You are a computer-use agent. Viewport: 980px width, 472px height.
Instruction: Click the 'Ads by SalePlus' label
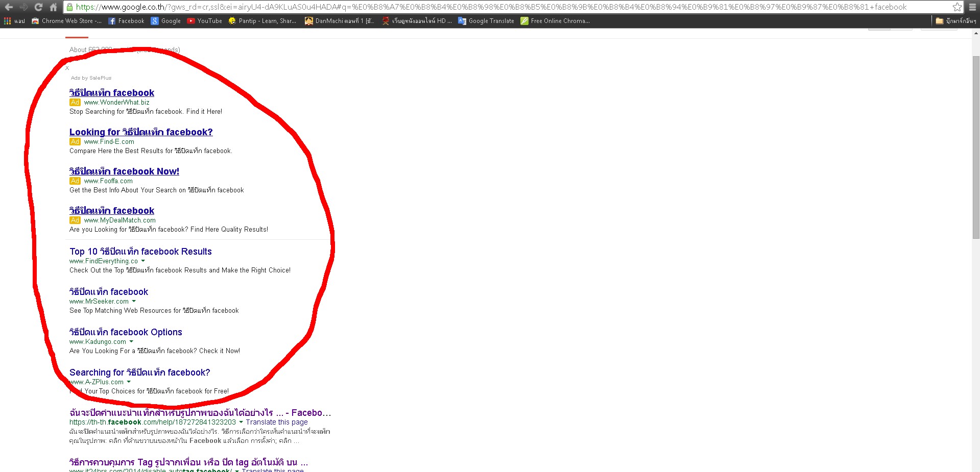(x=91, y=78)
